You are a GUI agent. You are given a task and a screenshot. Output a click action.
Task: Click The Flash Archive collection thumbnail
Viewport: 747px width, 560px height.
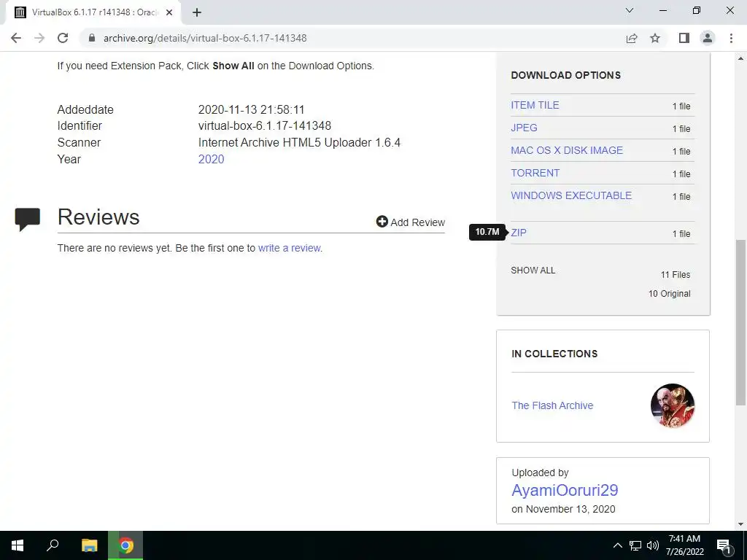coord(672,405)
